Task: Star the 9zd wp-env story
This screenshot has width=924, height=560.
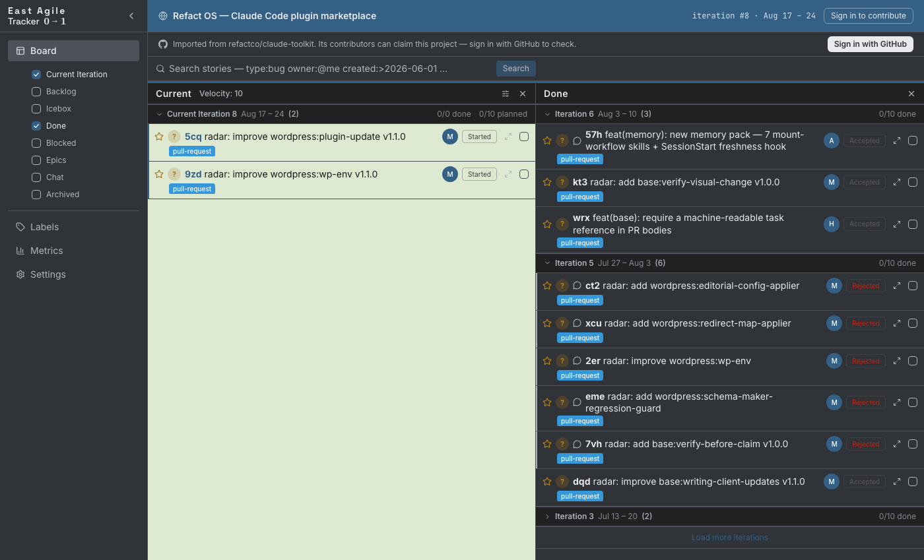Action: 159,174
